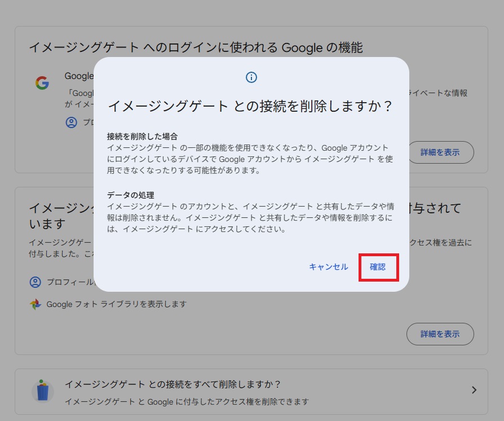Click the データの処理 heading
Viewport: 504px width, 421px height.
click(x=130, y=195)
